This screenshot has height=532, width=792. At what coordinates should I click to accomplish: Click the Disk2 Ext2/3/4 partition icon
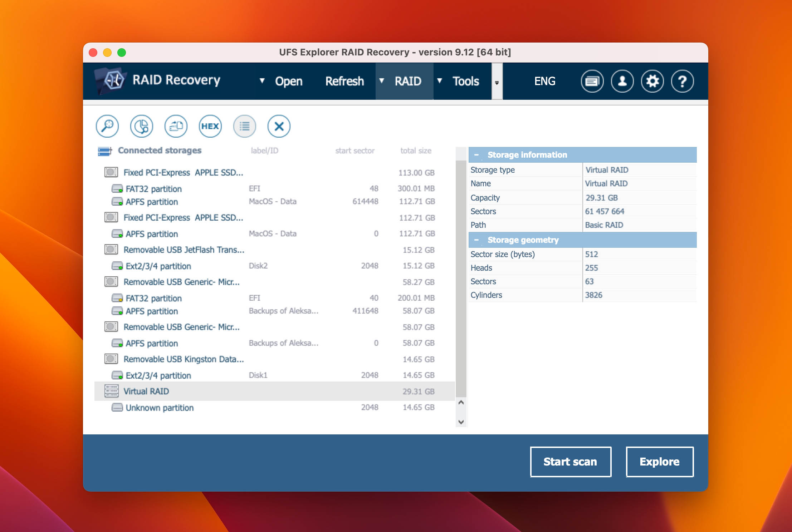[117, 266]
